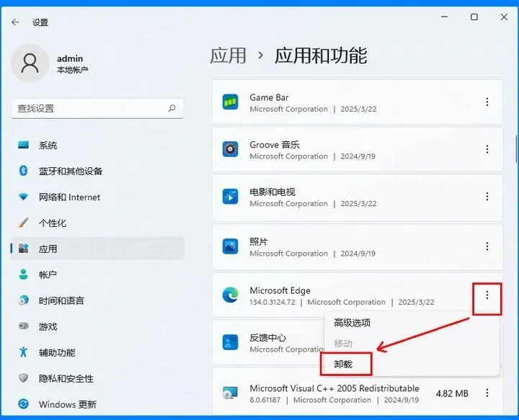Select the 照片 app name
This screenshot has width=519, height=420.
pyautogui.click(x=259, y=242)
